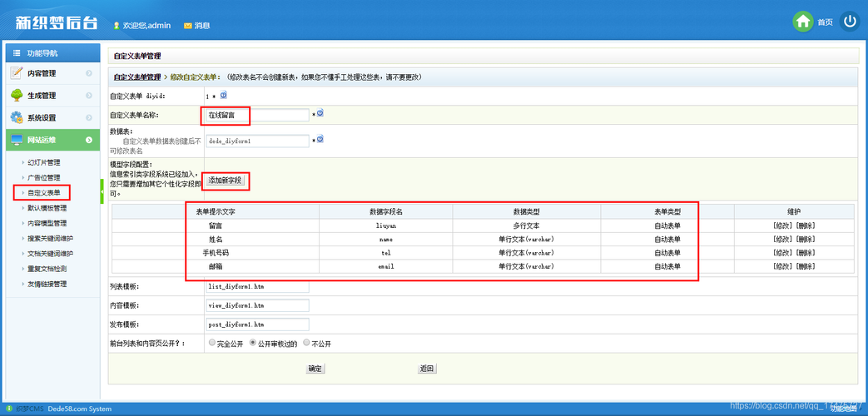This screenshot has height=416, width=868.
Task: Click the 生成管理 tree icon
Action: (17, 95)
